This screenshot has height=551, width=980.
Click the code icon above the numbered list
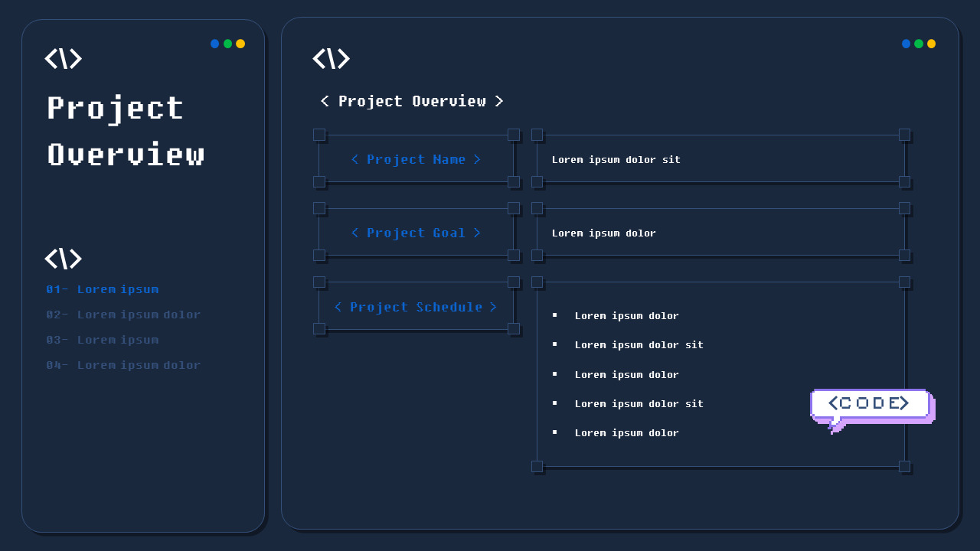[x=64, y=259]
